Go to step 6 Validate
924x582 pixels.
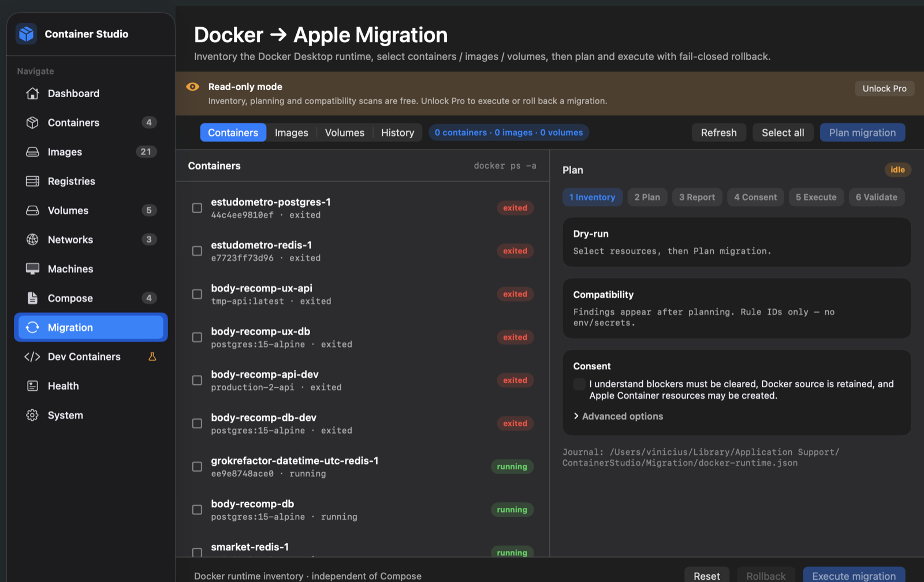(x=877, y=197)
